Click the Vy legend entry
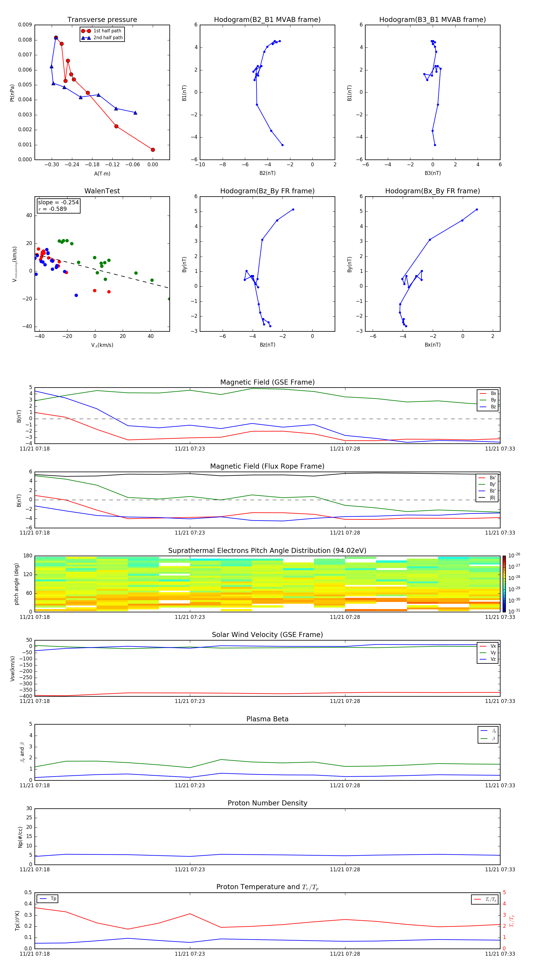 coord(488,652)
